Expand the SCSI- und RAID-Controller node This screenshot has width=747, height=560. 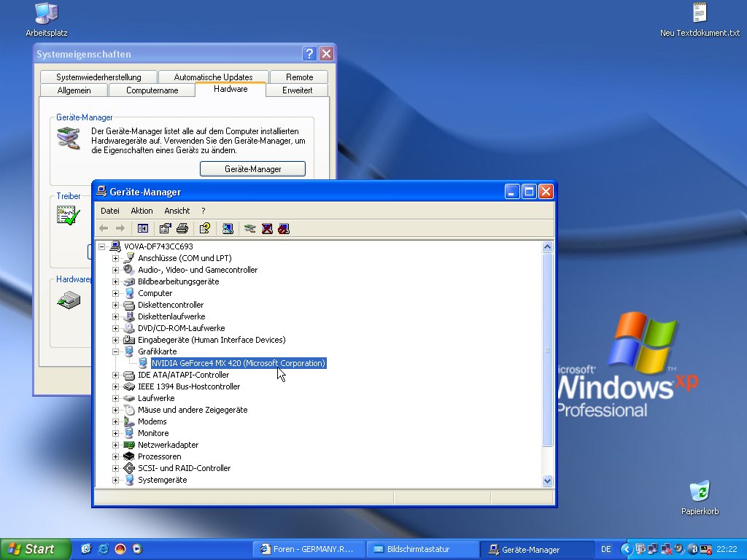click(x=115, y=468)
